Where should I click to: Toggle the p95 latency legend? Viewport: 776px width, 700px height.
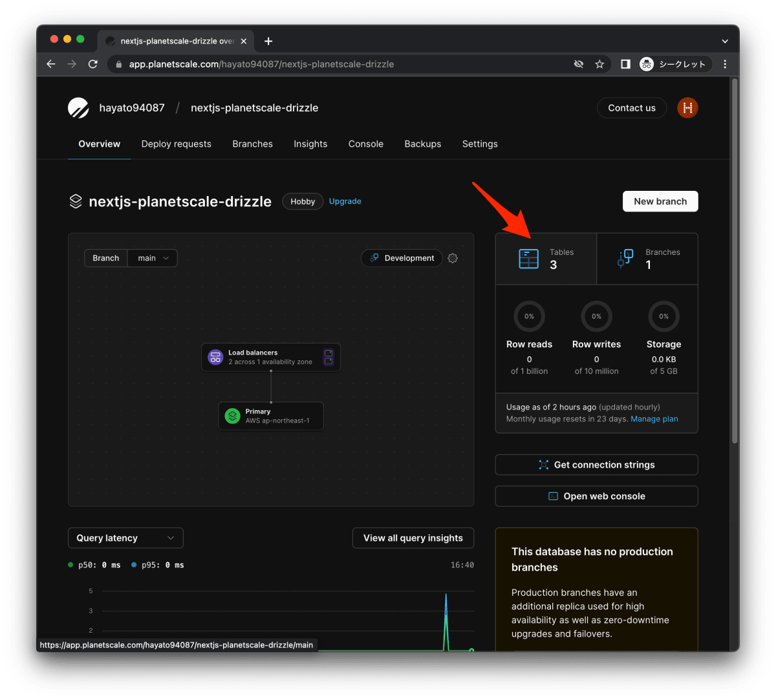[158, 565]
